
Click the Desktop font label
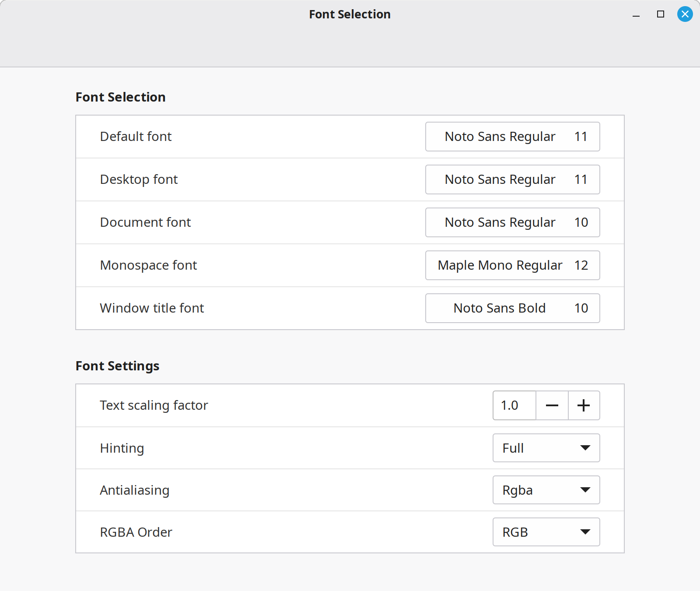click(139, 179)
